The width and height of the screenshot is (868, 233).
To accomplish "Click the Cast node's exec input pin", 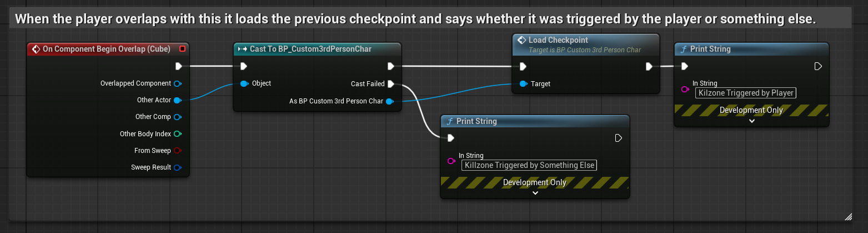I will (244, 66).
